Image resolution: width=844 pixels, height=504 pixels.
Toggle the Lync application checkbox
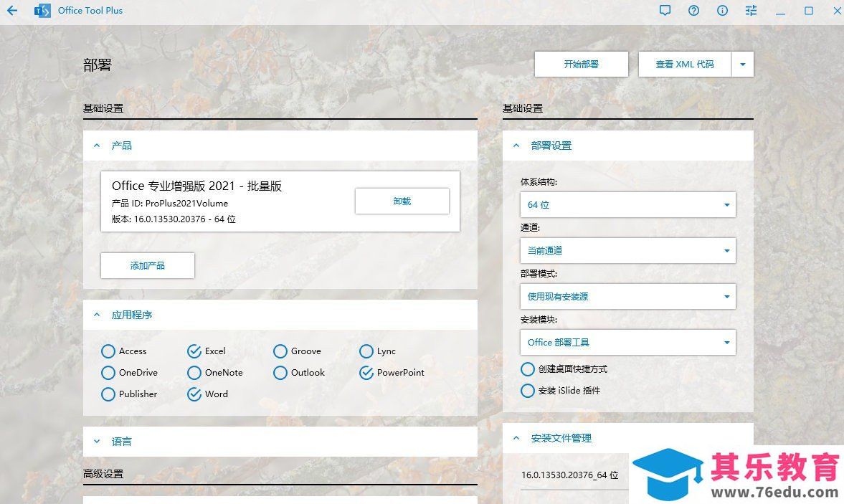point(366,351)
